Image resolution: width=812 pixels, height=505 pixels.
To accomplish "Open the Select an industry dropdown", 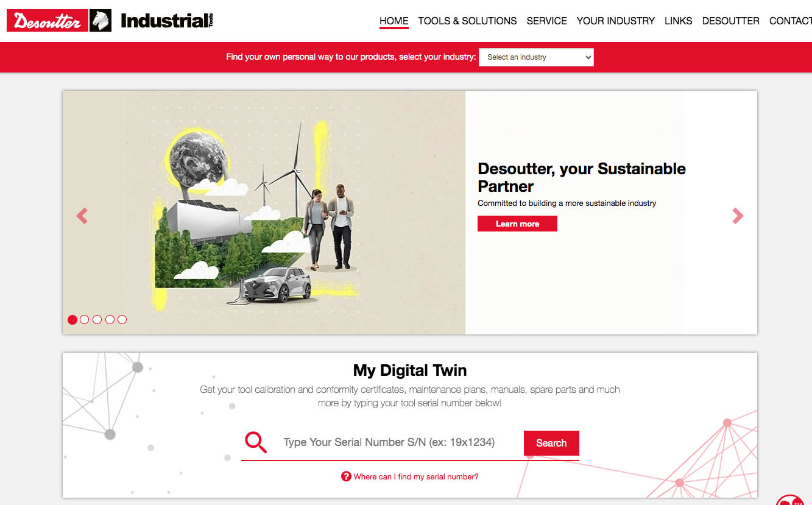I will 536,57.
